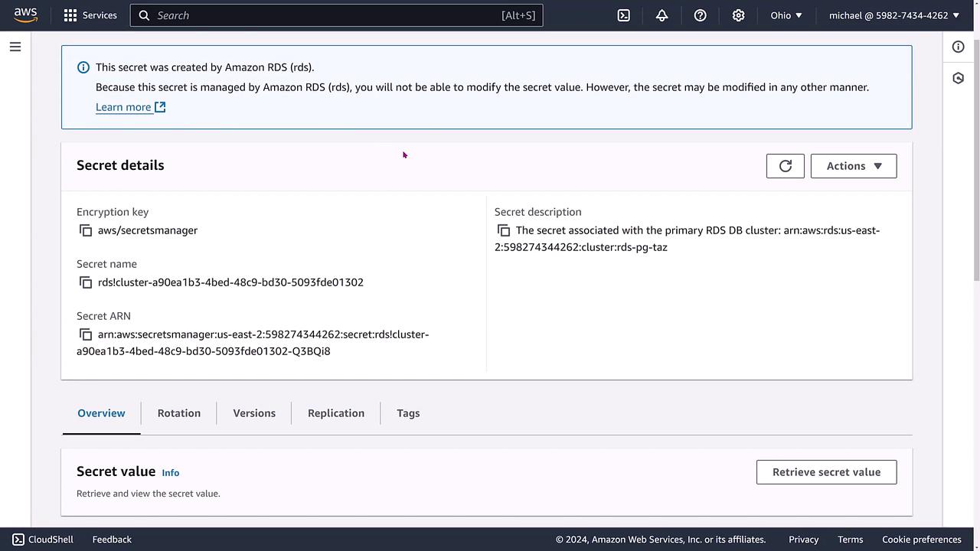
Task: Click the Secret details heading
Action: (x=120, y=165)
